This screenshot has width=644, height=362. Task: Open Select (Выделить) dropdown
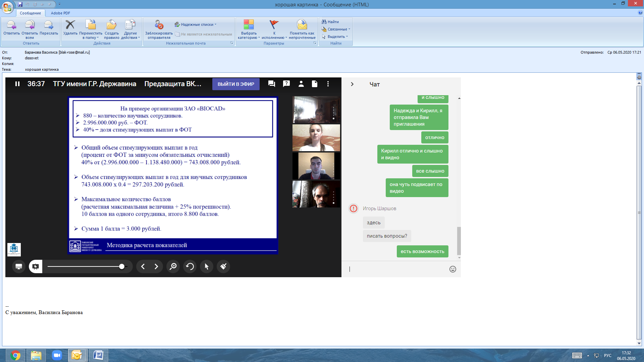335,37
